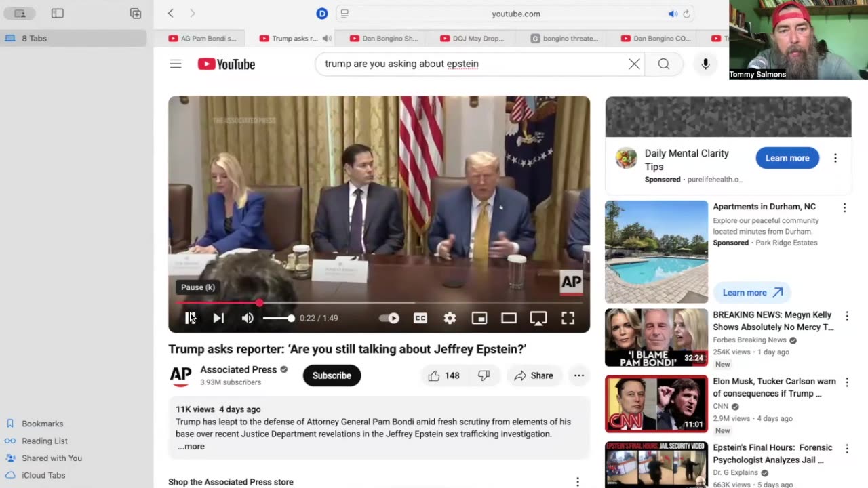Mute tab audio in address bar

point(673,14)
